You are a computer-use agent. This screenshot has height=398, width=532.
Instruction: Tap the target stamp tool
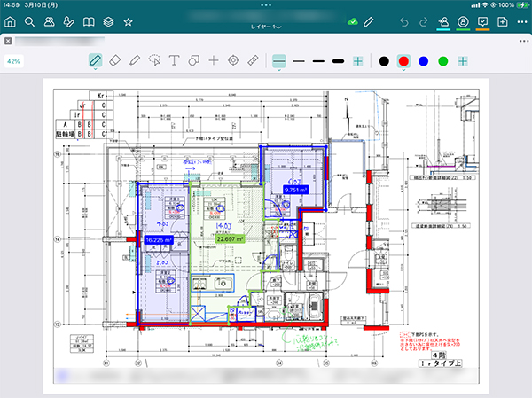pyautogui.click(x=233, y=60)
